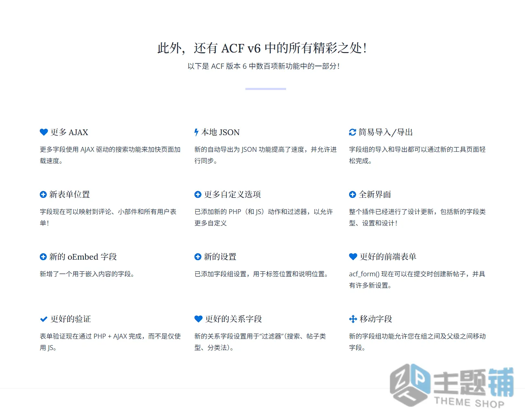Image resolution: width=525 pixels, height=420 pixels.
Task: Click the heart icon beside 更好的前端表单
Action: (x=353, y=257)
